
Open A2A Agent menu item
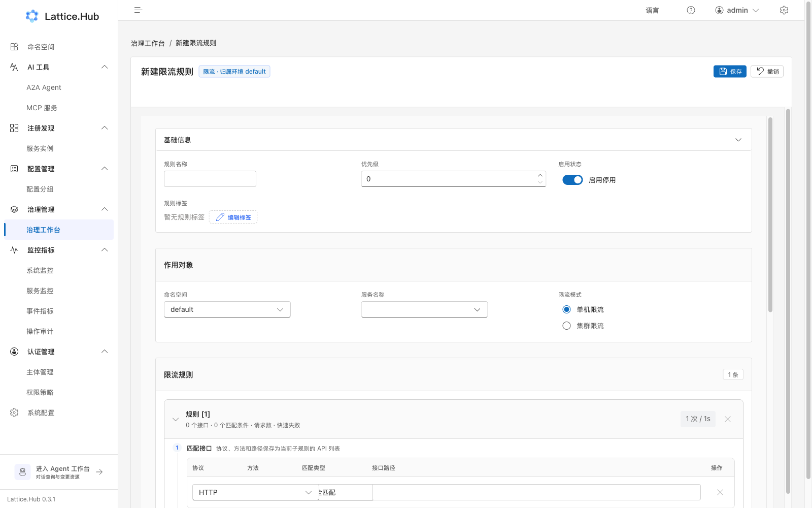pyautogui.click(x=59, y=87)
